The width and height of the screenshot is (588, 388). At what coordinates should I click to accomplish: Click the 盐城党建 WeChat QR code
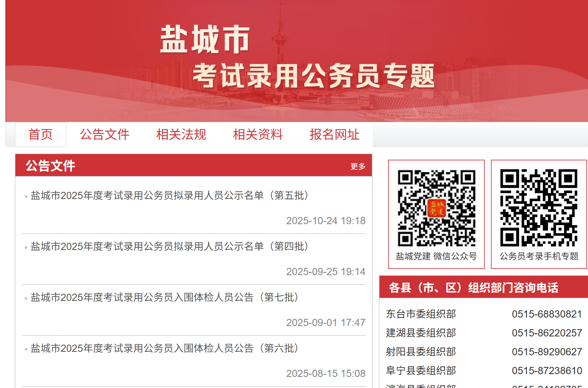pos(436,208)
